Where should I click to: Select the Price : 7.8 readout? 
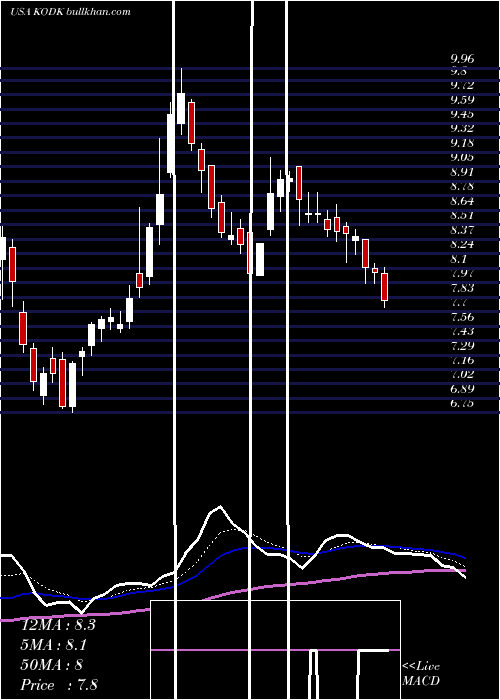point(59,685)
